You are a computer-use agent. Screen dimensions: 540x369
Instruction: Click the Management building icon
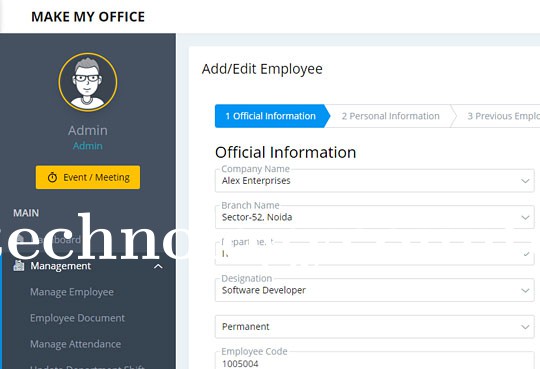click(19, 266)
